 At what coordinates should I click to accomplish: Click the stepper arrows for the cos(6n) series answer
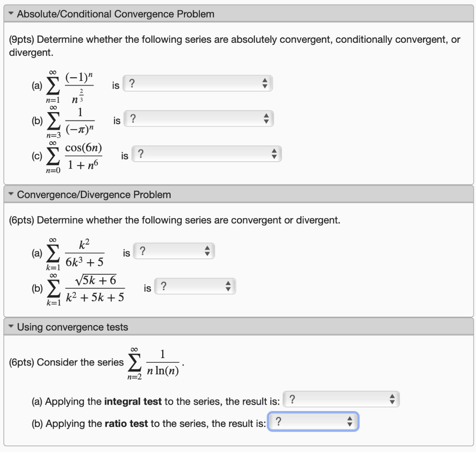pos(274,153)
